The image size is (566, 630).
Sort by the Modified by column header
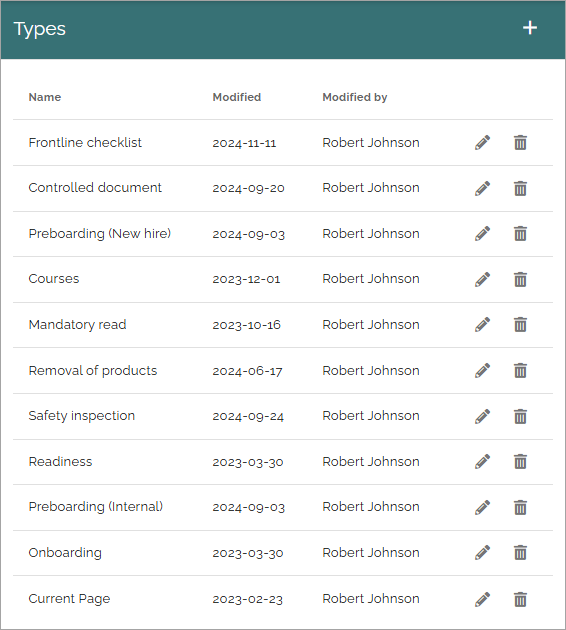(x=355, y=97)
